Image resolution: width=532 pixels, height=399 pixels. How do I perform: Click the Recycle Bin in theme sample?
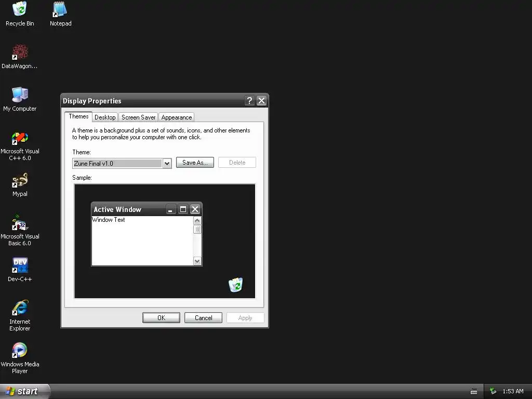235,284
